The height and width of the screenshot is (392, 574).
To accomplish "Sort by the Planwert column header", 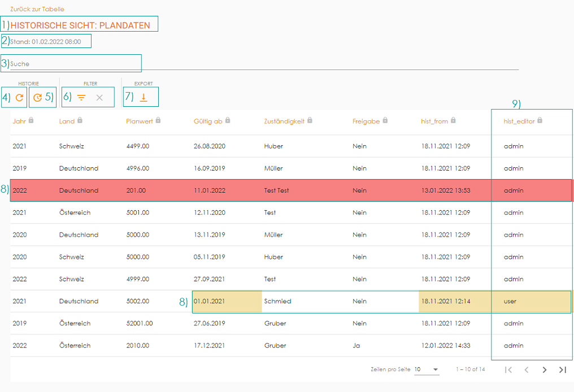I will point(139,121).
